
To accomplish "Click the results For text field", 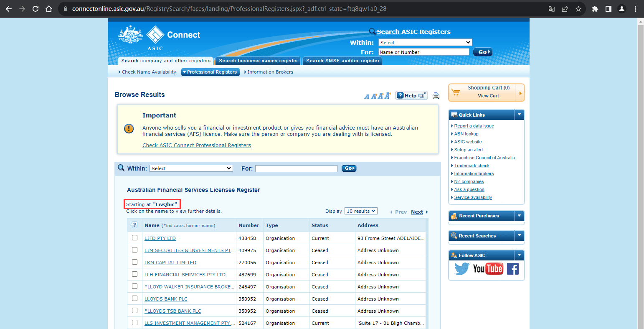I will (296, 168).
